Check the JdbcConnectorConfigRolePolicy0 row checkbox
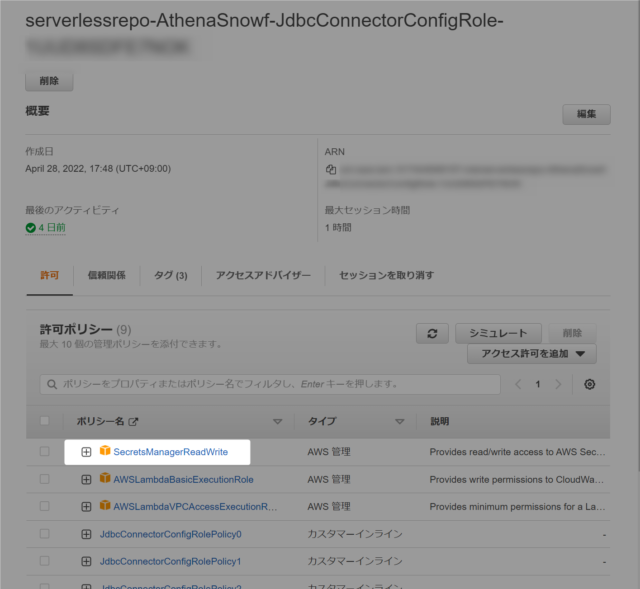This screenshot has width=640, height=589. pyautogui.click(x=44, y=534)
